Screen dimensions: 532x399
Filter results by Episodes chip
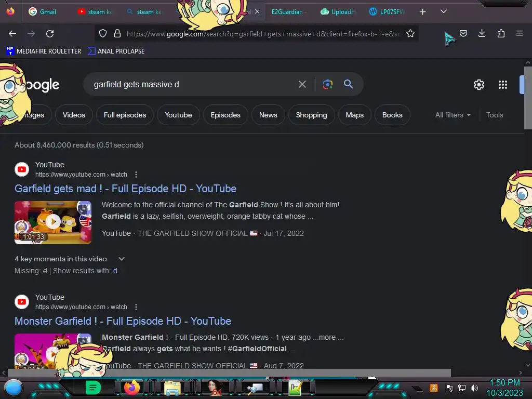tap(225, 115)
